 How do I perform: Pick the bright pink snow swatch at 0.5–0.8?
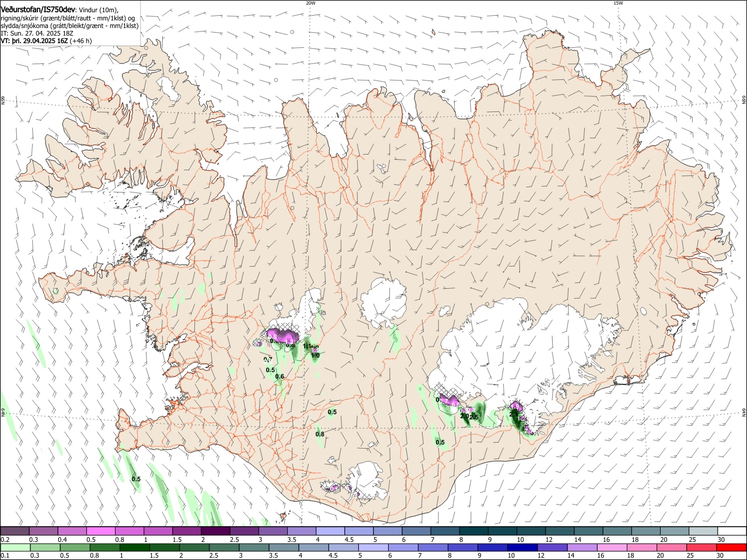[x=101, y=531]
